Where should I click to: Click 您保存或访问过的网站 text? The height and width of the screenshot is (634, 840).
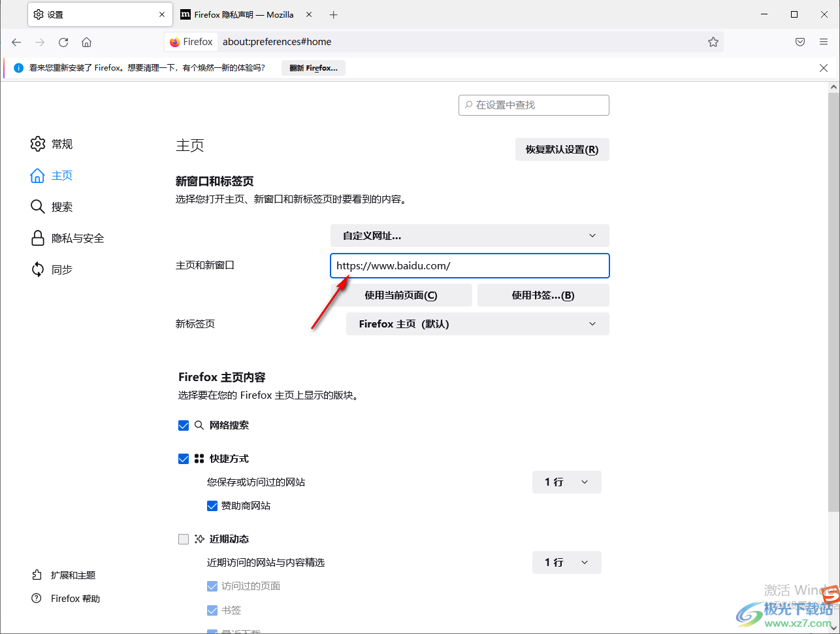click(256, 482)
